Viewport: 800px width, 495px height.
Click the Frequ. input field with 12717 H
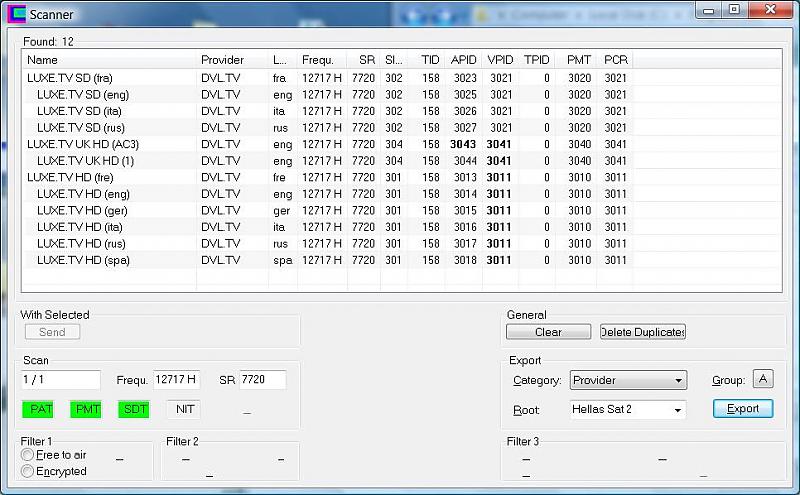pos(177,380)
